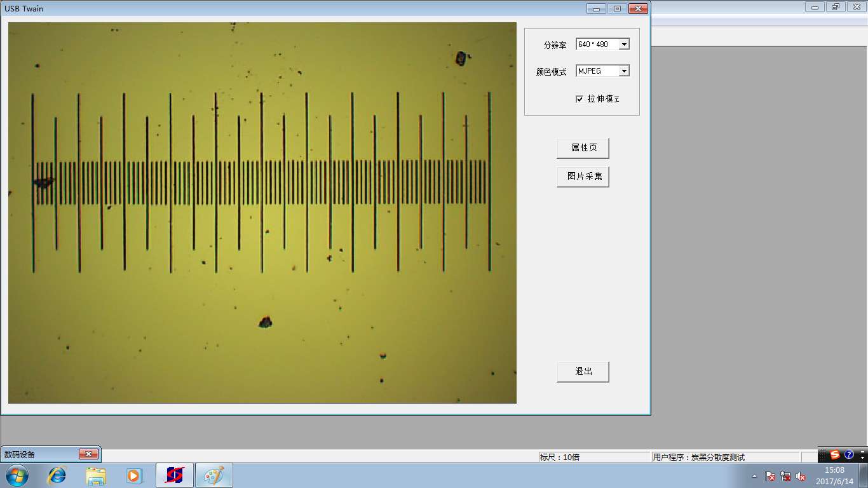Open the Internet Explorer taskbar icon
The image size is (868, 488).
(57, 475)
